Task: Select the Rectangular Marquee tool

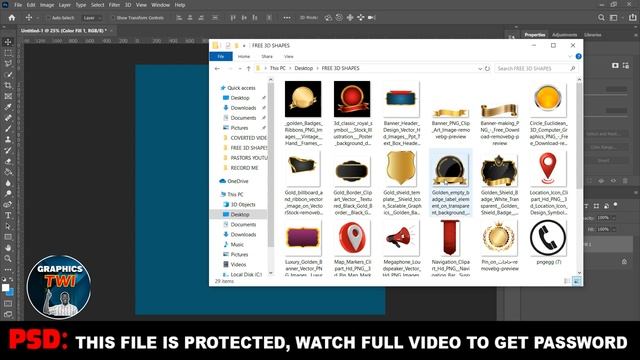Action: coord(8,53)
